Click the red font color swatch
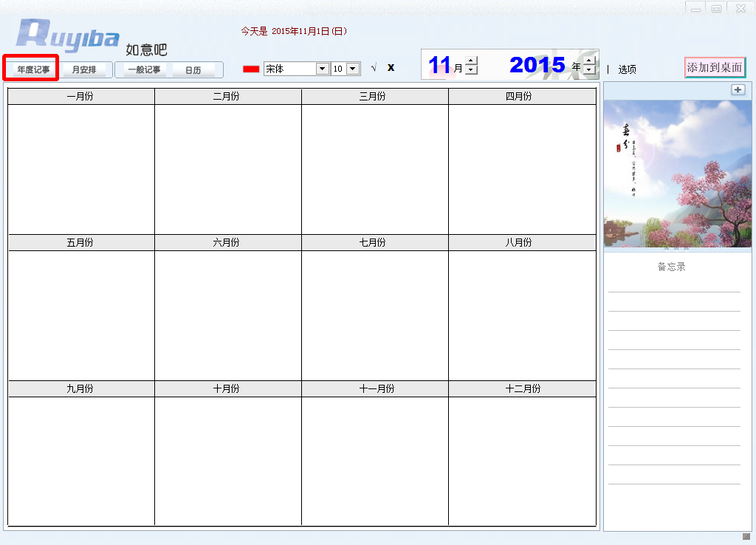 [251, 69]
